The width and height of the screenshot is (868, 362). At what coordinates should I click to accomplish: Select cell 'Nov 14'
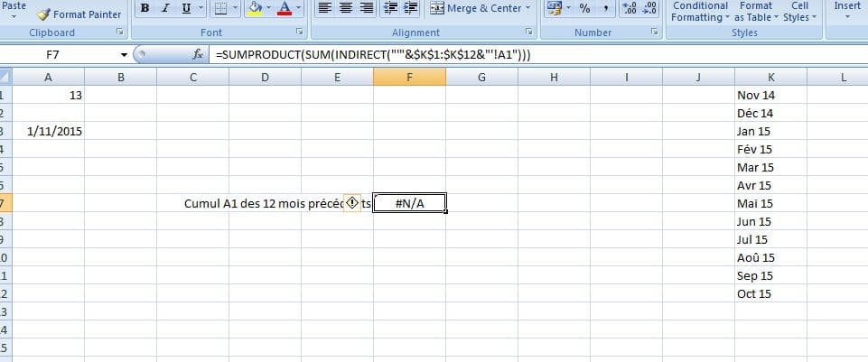pos(771,95)
